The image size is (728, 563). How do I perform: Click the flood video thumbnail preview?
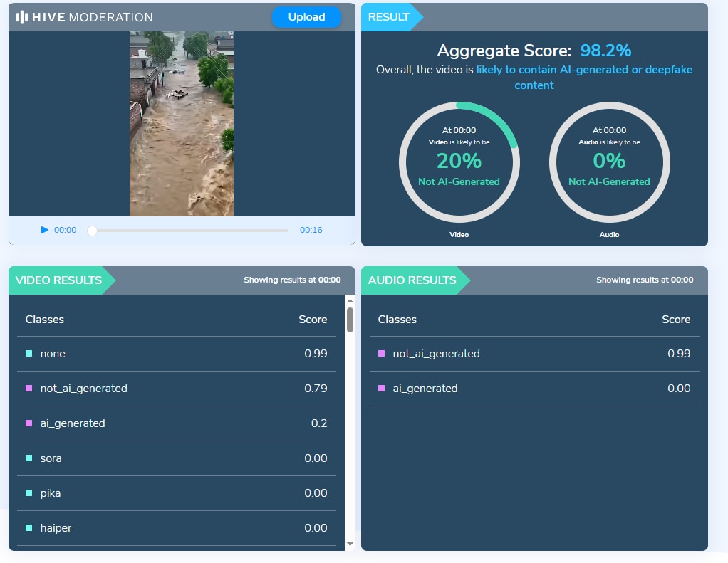[x=182, y=123]
